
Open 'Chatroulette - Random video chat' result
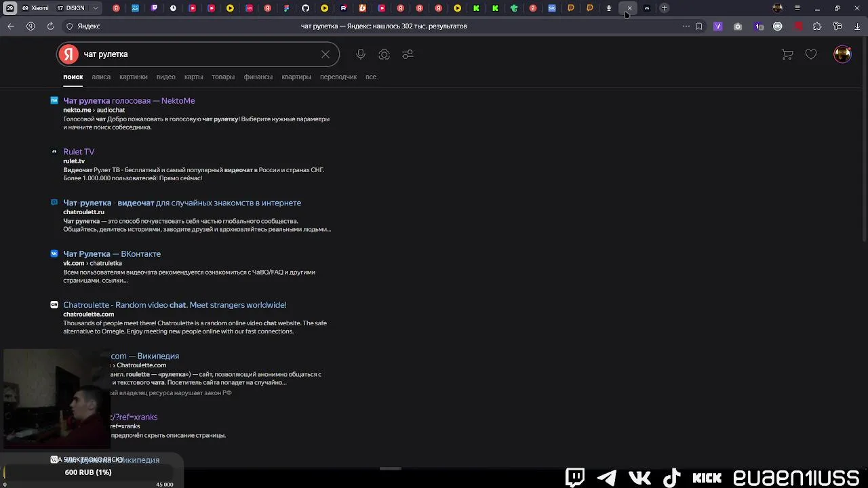click(x=174, y=305)
